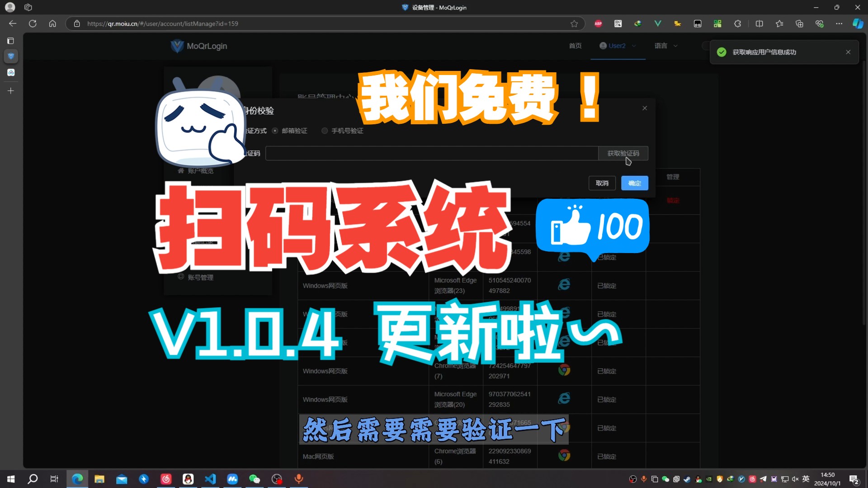Click Microsoft Edge 浏览器(20) cell
The image size is (868, 488).
(455, 399)
